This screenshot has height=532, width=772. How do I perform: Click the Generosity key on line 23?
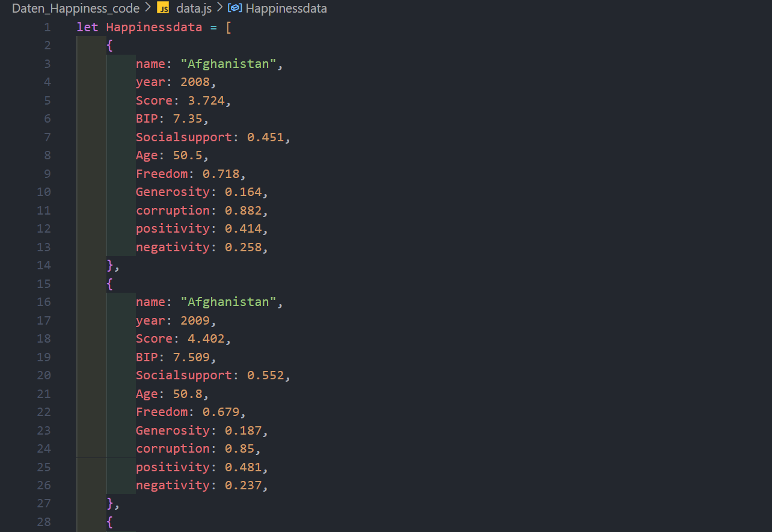(173, 430)
